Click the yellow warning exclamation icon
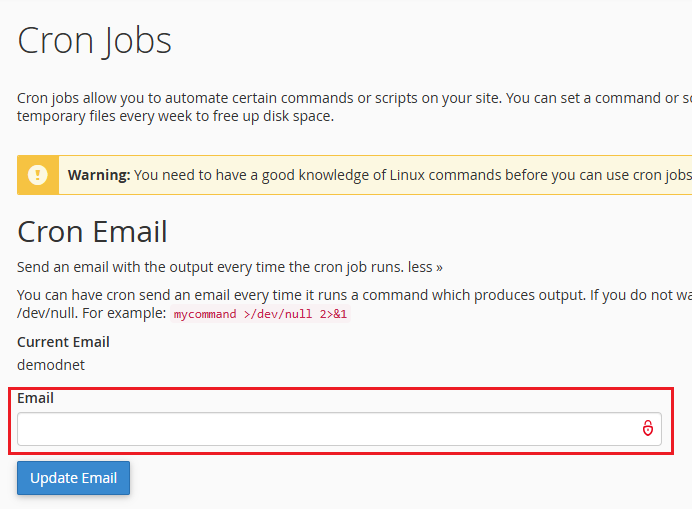 (x=38, y=175)
